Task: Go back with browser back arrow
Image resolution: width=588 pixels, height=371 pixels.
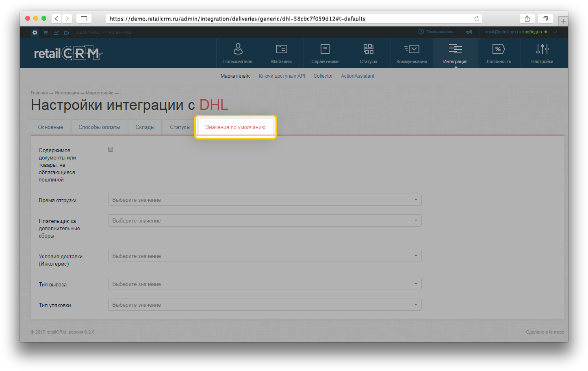Action: pos(56,19)
